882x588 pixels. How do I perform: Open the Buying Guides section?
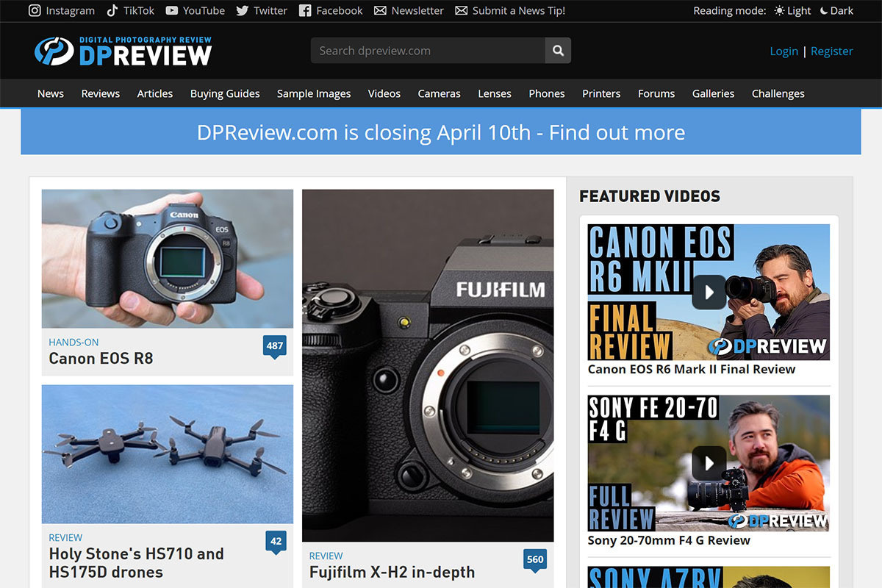coord(224,93)
